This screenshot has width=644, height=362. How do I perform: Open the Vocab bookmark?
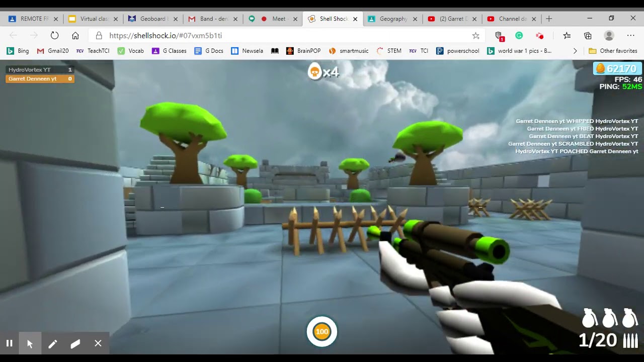click(131, 51)
